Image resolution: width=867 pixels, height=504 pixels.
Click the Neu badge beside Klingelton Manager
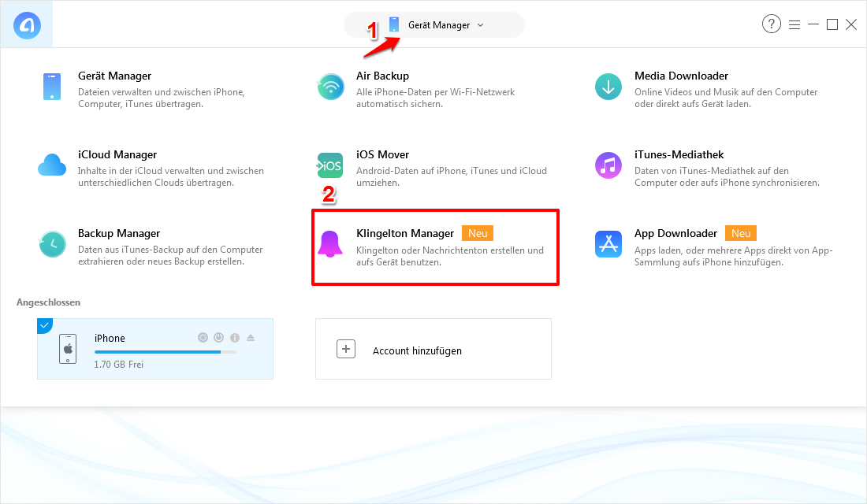pyautogui.click(x=478, y=233)
